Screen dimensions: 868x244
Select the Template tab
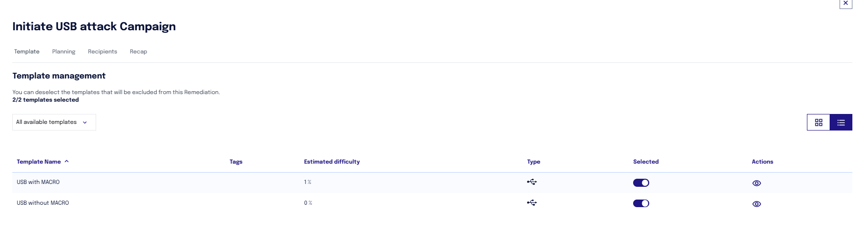click(x=27, y=52)
